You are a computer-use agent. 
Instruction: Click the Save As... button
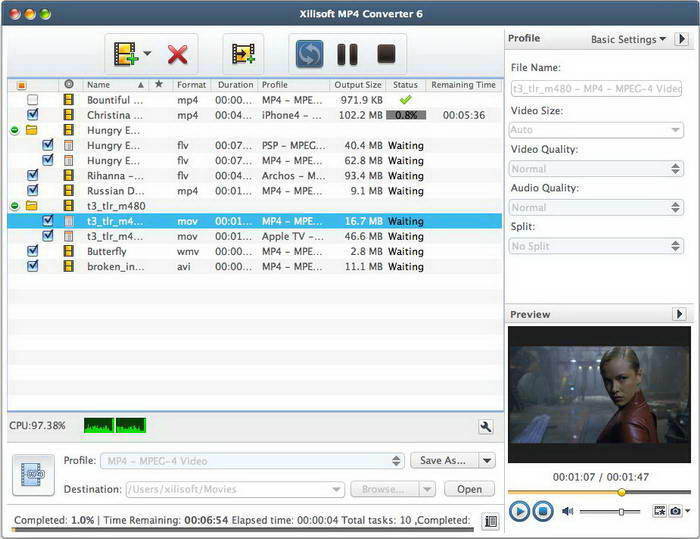tap(443, 461)
